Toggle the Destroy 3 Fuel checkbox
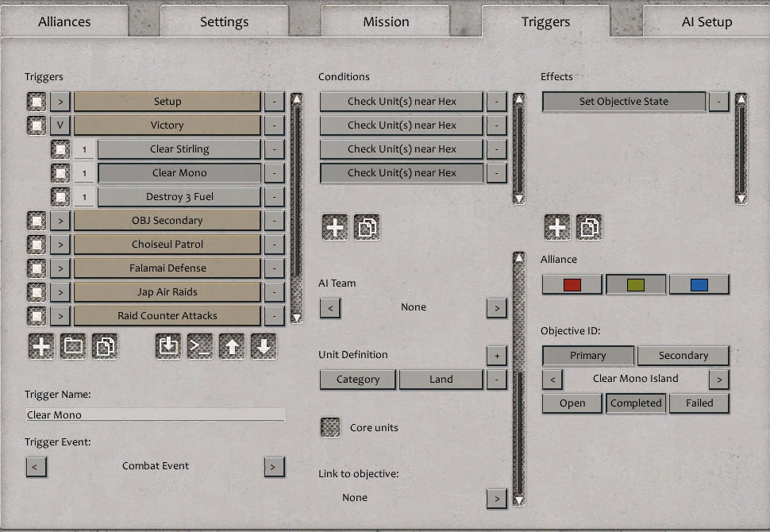 click(x=60, y=197)
